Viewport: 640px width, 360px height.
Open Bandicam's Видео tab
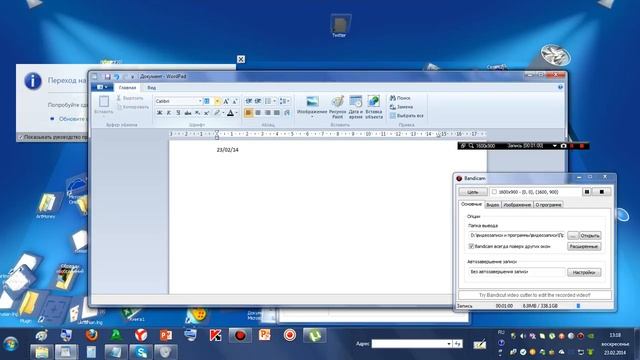click(x=493, y=204)
